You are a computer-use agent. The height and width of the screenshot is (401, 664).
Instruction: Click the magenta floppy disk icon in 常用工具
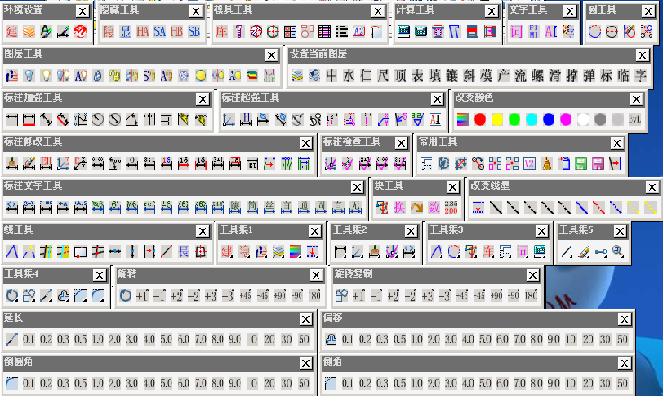[x=598, y=164]
